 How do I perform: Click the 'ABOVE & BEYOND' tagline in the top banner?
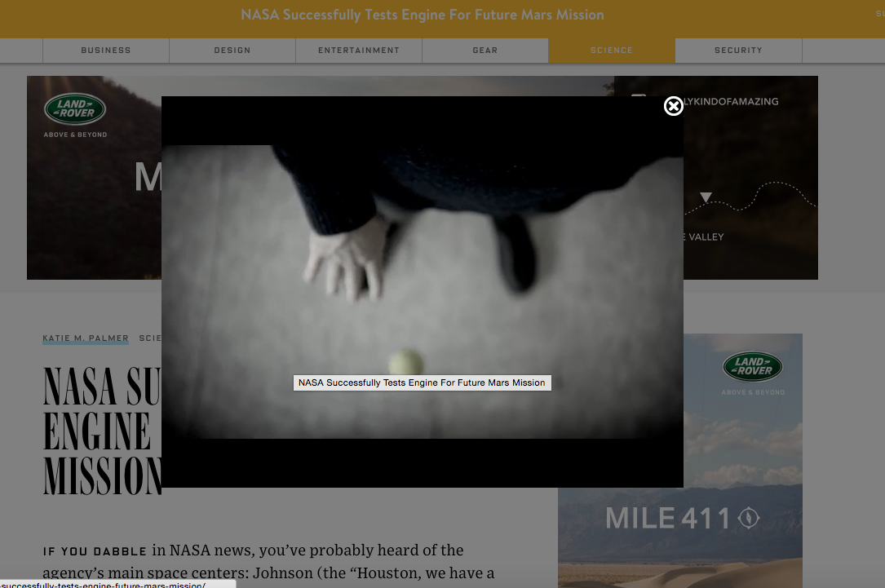(76, 135)
